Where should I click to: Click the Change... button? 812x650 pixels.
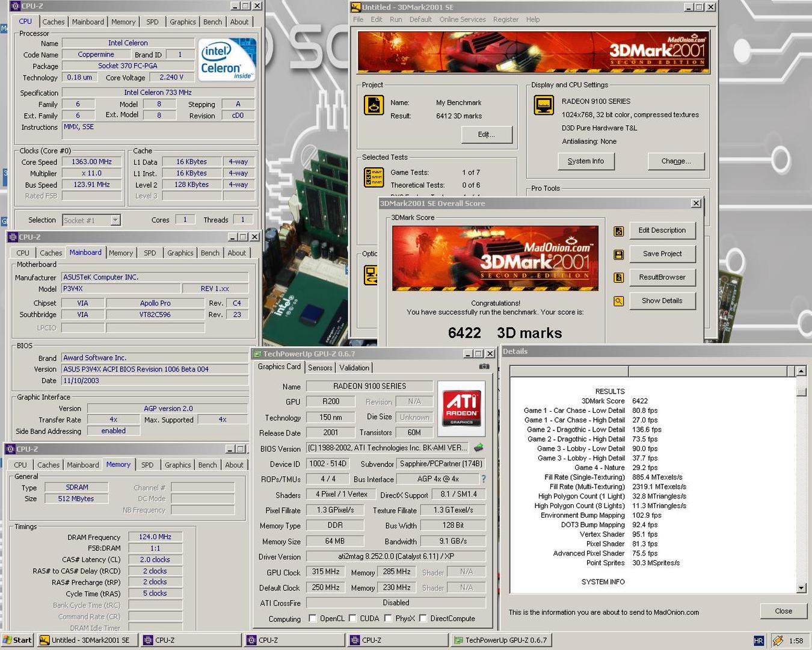click(676, 161)
